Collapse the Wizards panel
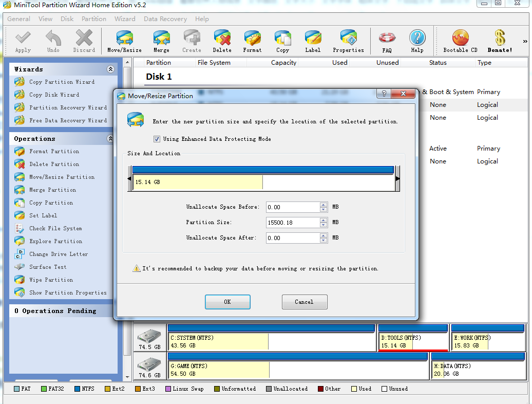Image resolution: width=532 pixels, height=404 pixels. coord(110,69)
